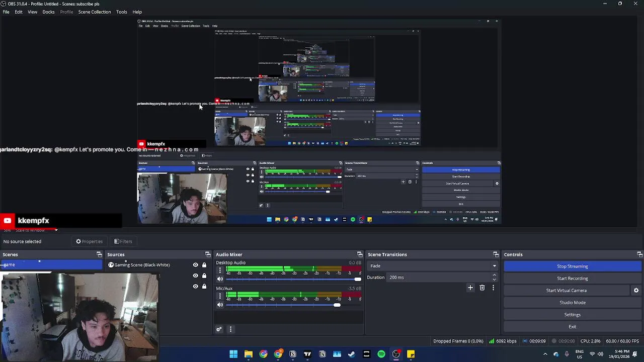Mute Desktop Audio with the speaker icon

tap(220, 279)
